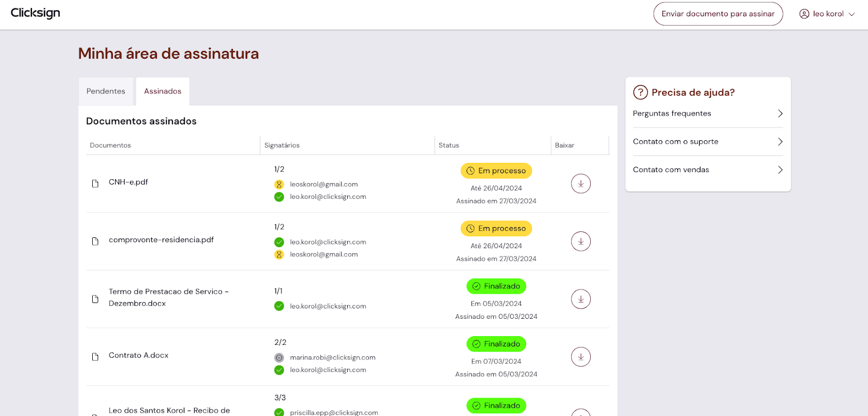
Task: Click comprovonte-residencia.pdf document name
Action: pos(161,239)
